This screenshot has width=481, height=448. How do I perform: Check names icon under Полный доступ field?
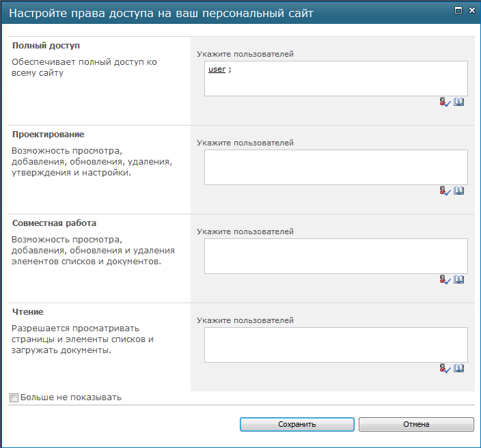[x=445, y=102]
